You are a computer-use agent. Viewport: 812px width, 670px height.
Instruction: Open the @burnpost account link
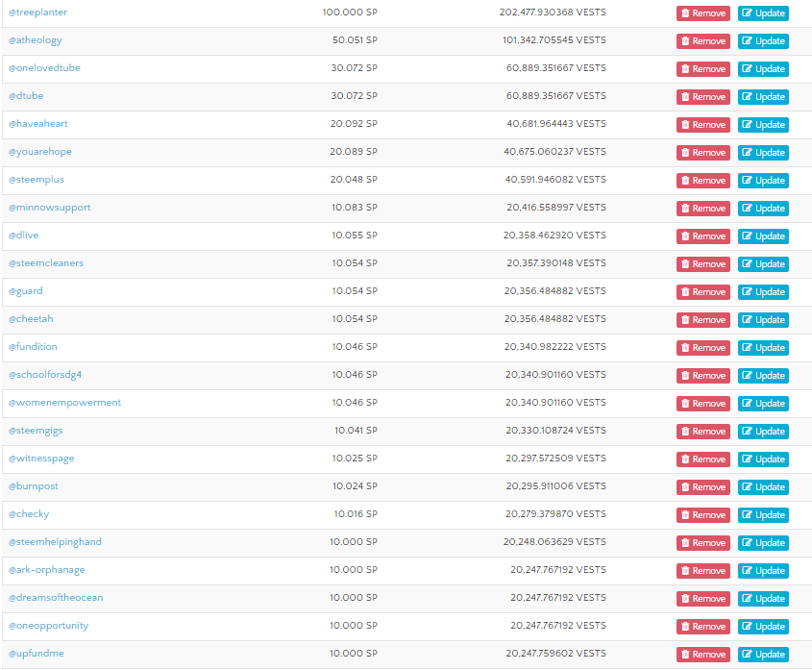33,486
